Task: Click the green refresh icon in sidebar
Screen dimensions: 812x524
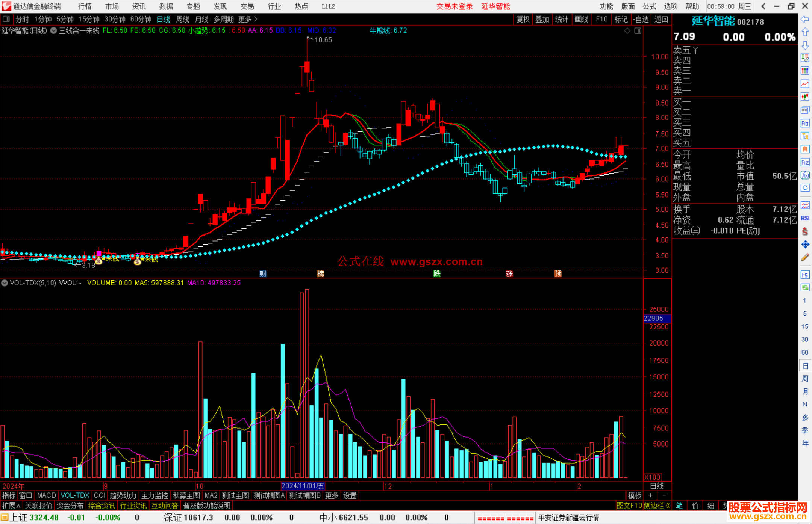Action: (805, 288)
